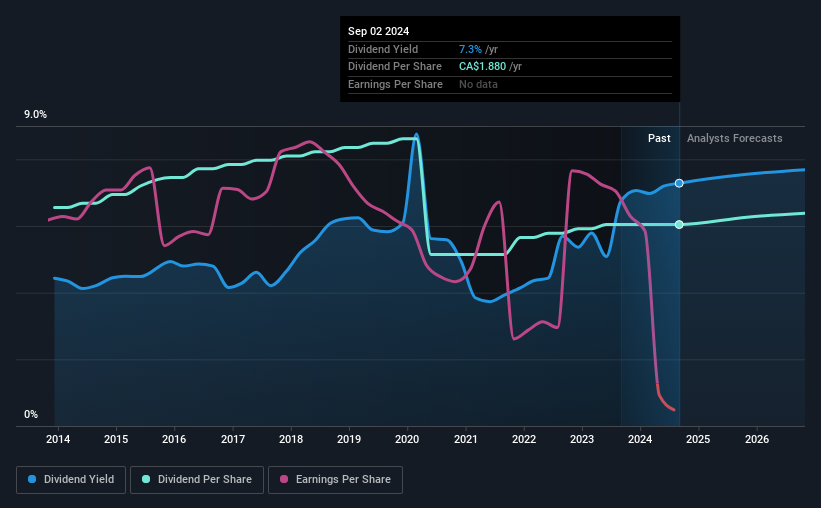Screen dimensions: 821x508
Task: Click the 'Dividend Per Share' row label in tooltip
Action: coord(395,67)
